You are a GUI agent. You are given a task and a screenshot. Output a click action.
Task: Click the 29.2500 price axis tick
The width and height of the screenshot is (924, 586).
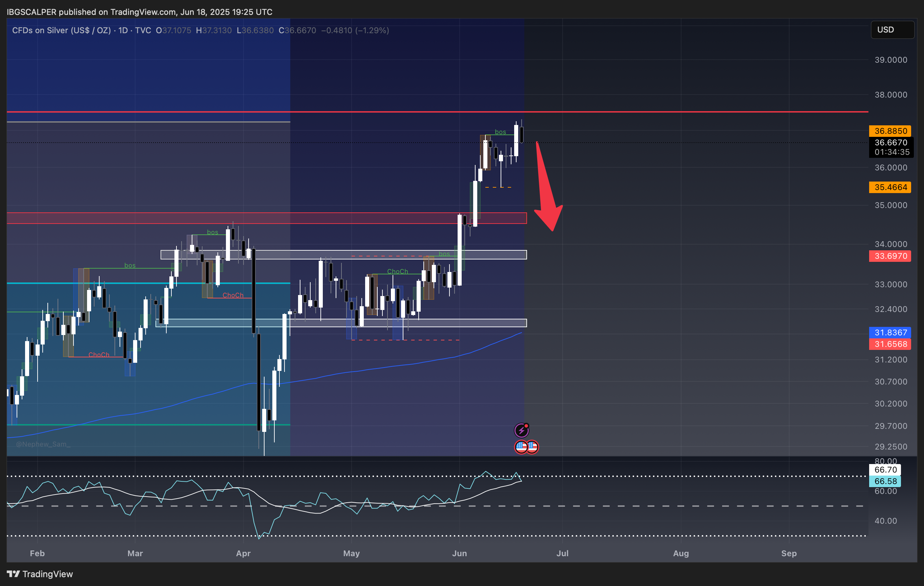tap(890, 447)
